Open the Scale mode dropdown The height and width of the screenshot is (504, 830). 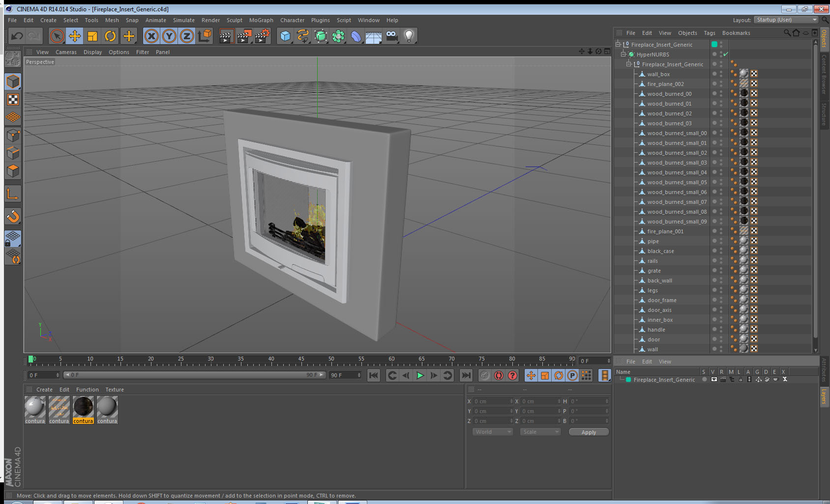click(x=540, y=432)
